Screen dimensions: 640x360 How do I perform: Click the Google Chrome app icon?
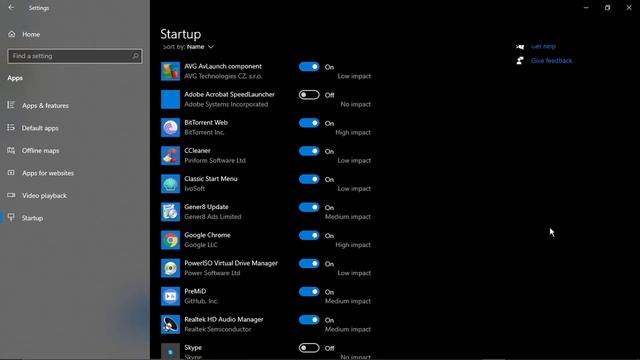170,240
